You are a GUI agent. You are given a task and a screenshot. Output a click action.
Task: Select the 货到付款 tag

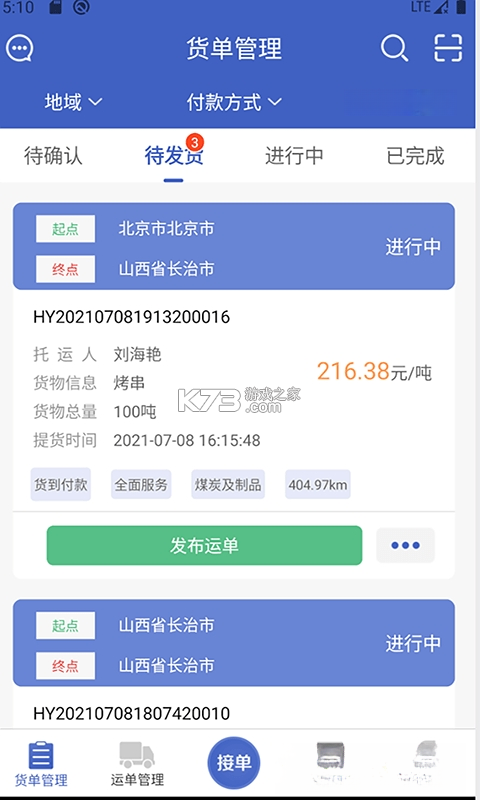click(x=61, y=484)
